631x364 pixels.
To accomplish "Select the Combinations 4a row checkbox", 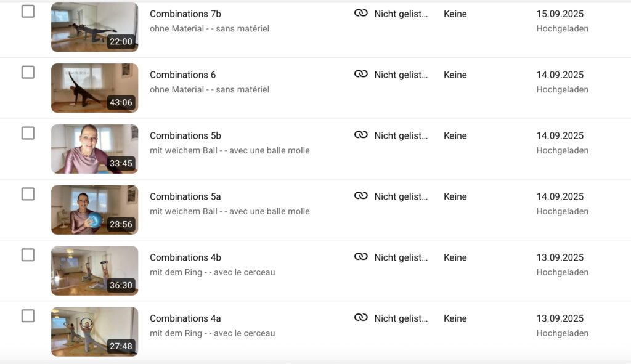I will (28, 316).
